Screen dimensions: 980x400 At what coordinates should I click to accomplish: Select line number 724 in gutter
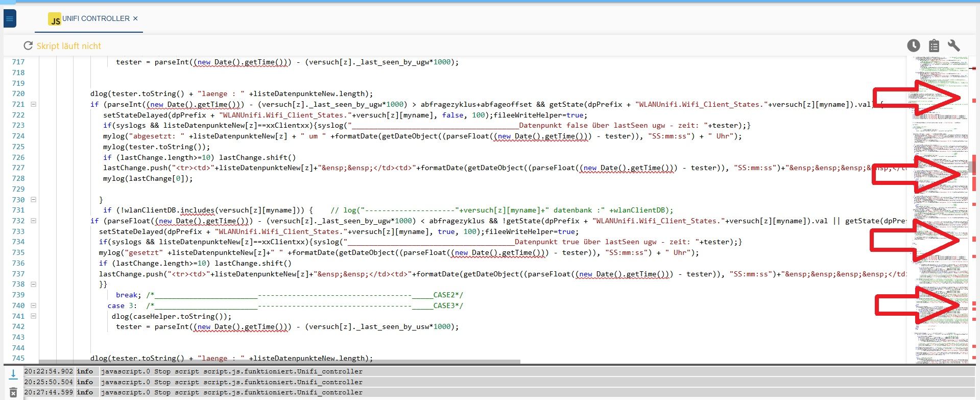[18, 136]
